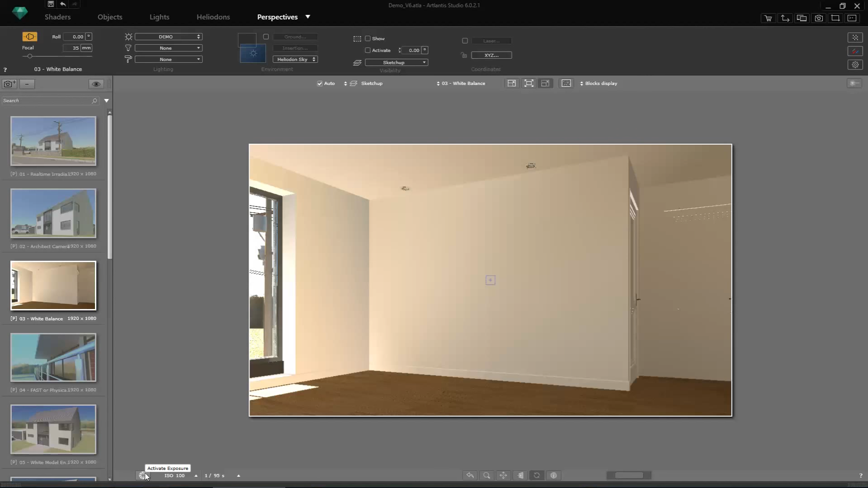Open render settings gear icon
The height and width of the screenshot is (488, 868).
tap(855, 65)
